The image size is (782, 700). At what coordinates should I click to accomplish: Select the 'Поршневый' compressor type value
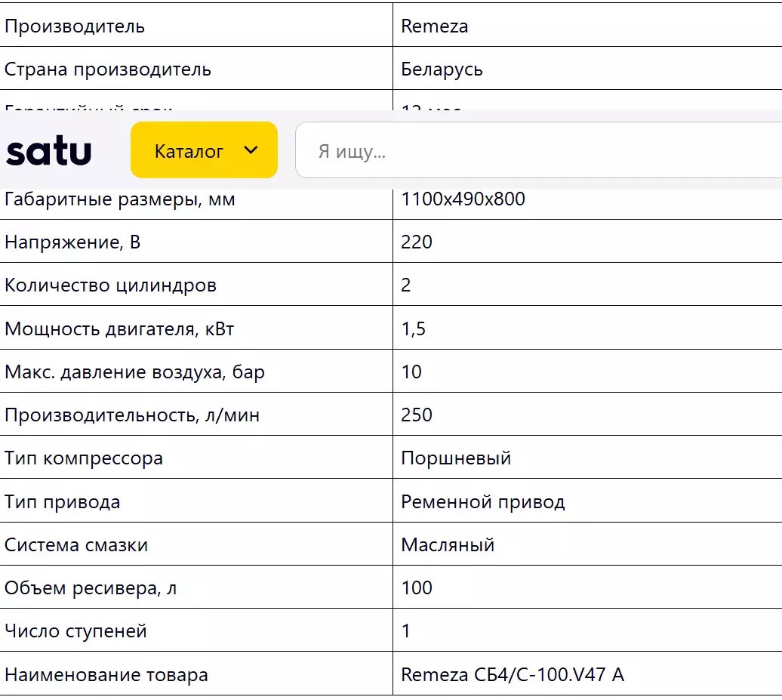(x=457, y=458)
